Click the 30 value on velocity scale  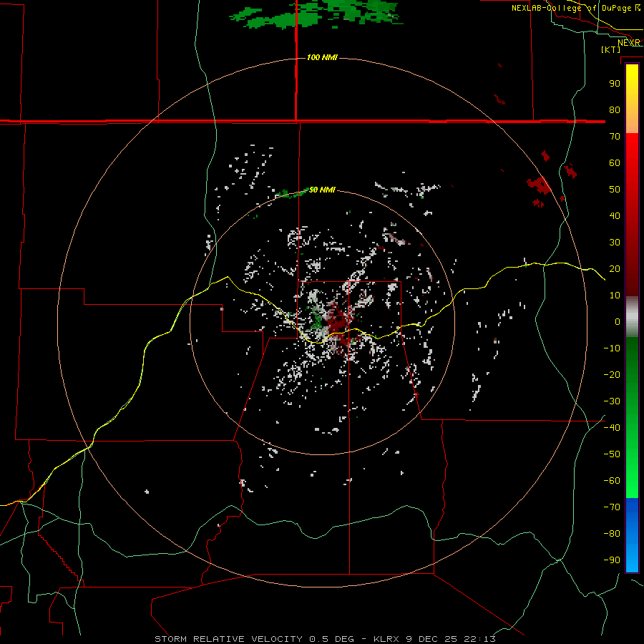(615, 243)
